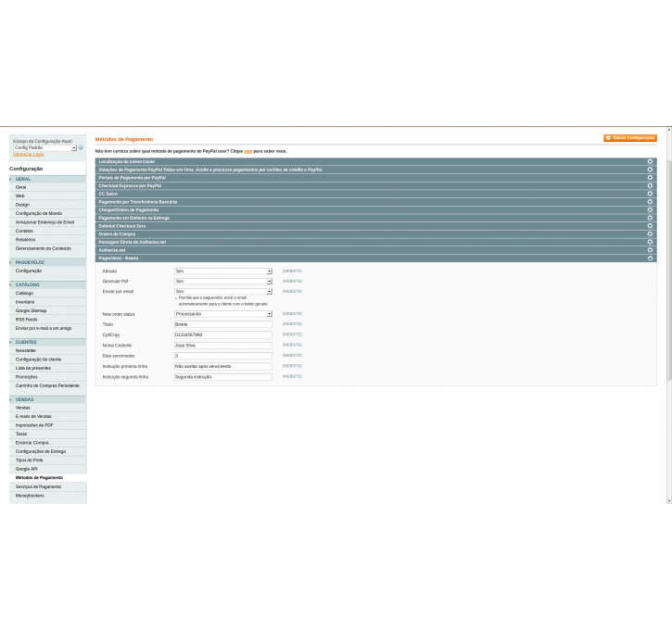The width and height of the screenshot is (672, 630).
Task: Open the Taxas settings
Action: pos(21,434)
